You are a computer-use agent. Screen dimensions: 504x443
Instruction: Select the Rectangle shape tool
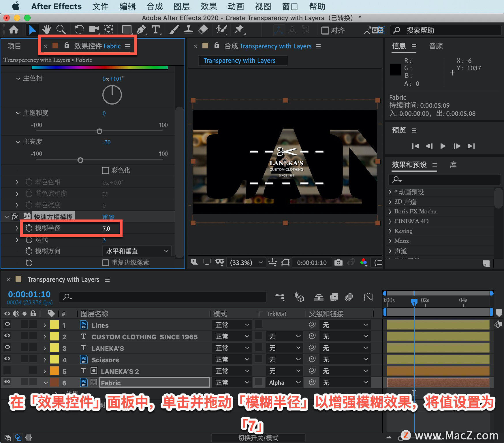point(127,30)
